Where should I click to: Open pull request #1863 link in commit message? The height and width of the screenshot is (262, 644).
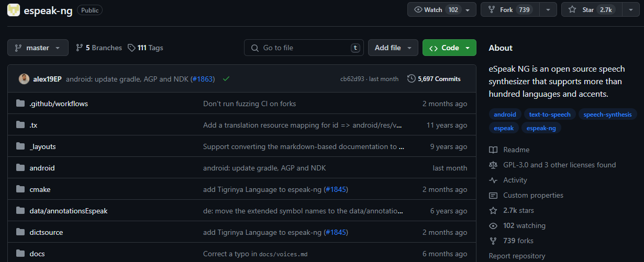click(x=203, y=79)
